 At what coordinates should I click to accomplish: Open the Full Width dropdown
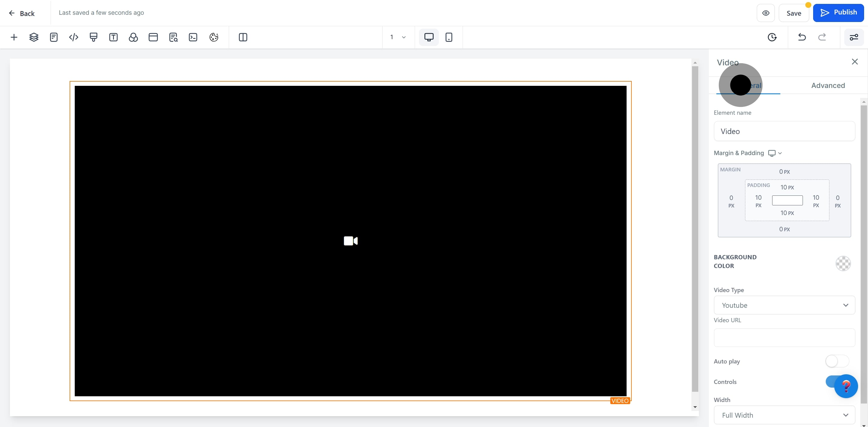pos(784,415)
